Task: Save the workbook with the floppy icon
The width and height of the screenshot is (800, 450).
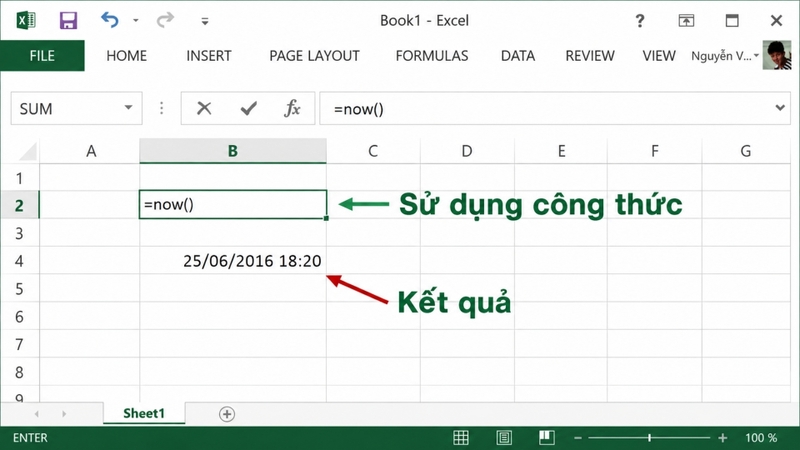Action: click(68, 20)
